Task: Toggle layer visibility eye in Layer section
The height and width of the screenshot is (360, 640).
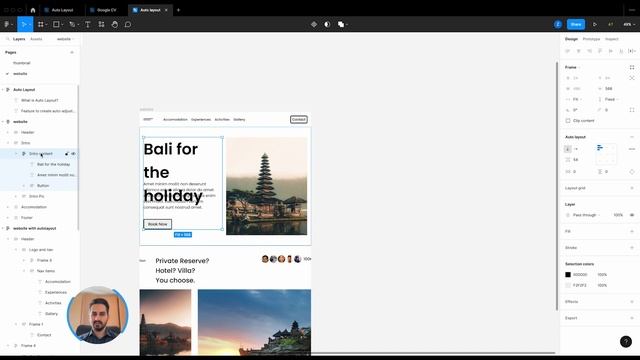Action: (632, 215)
